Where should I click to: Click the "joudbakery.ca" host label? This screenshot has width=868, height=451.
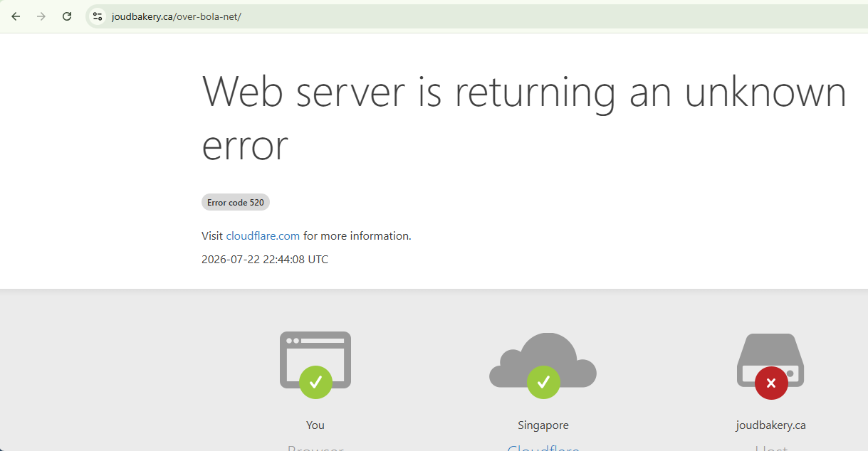pyautogui.click(x=770, y=425)
